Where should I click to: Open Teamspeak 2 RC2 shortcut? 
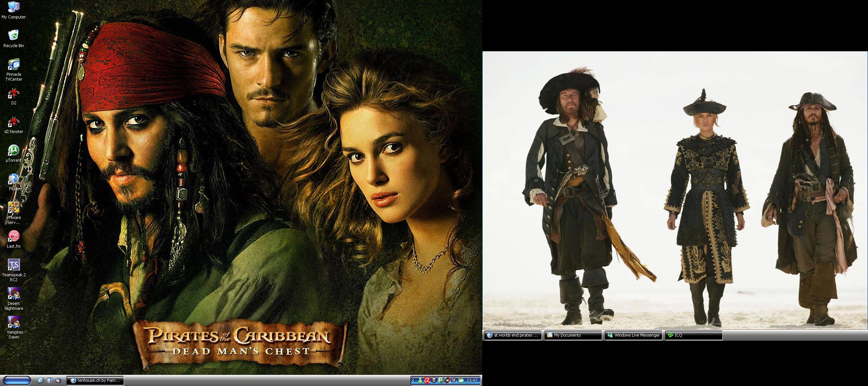(x=14, y=265)
